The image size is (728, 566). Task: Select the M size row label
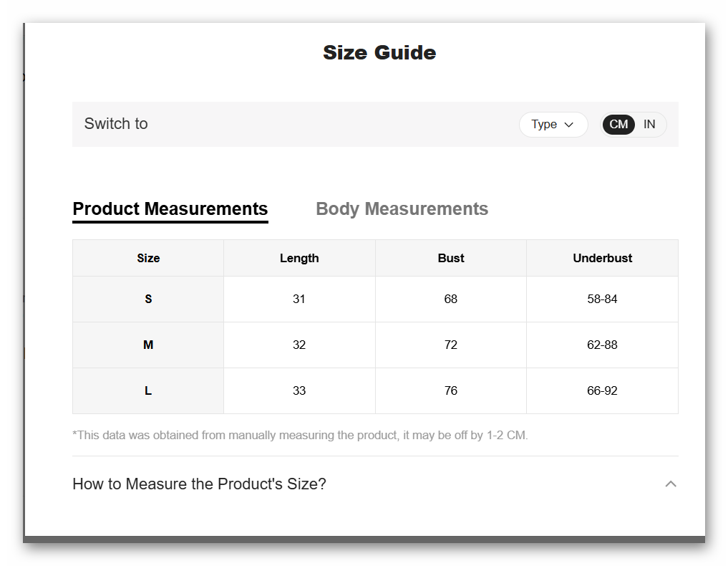coord(148,345)
